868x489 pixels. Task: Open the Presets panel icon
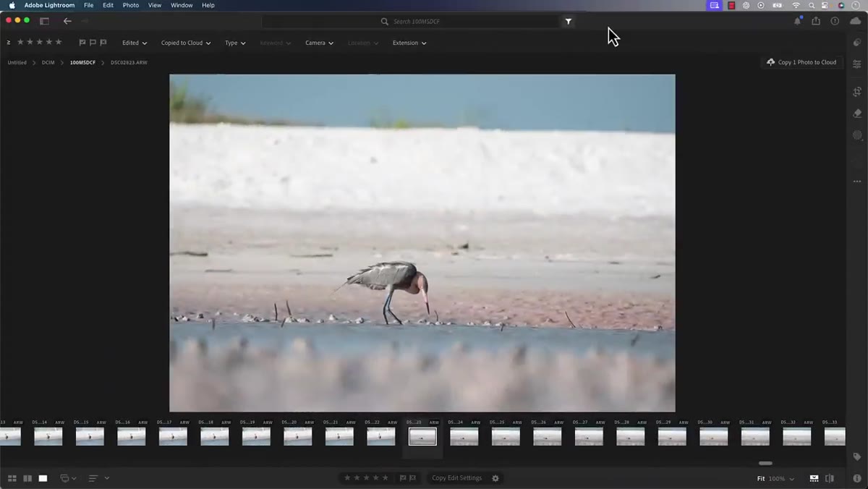pos(857,43)
